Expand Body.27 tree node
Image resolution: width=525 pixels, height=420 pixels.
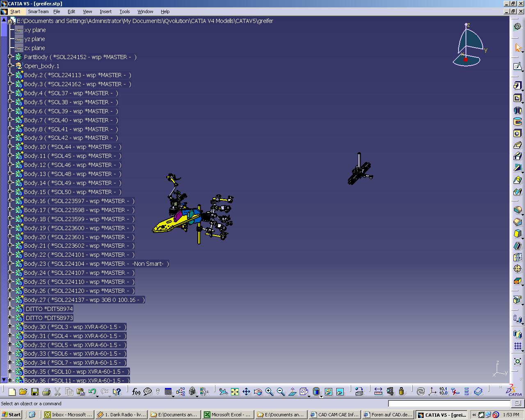coord(10,299)
